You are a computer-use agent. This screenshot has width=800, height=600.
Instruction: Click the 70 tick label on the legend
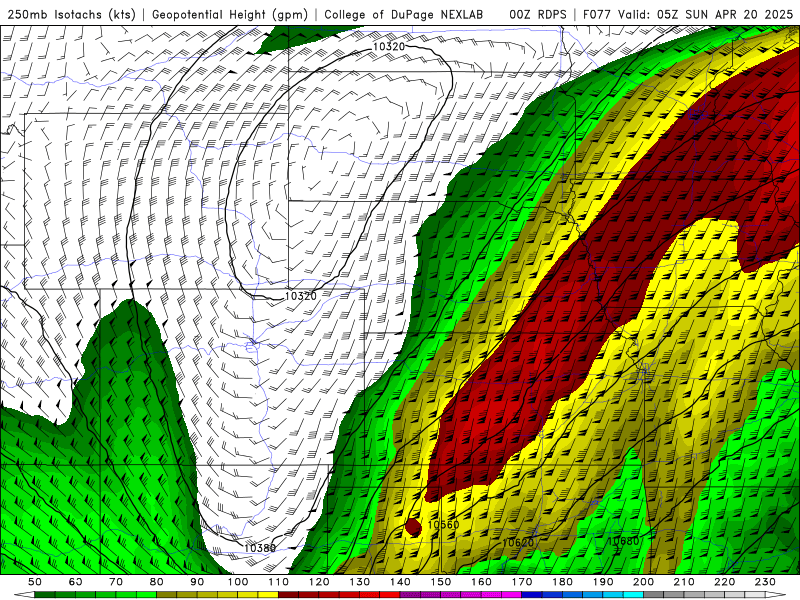click(116, 582)
